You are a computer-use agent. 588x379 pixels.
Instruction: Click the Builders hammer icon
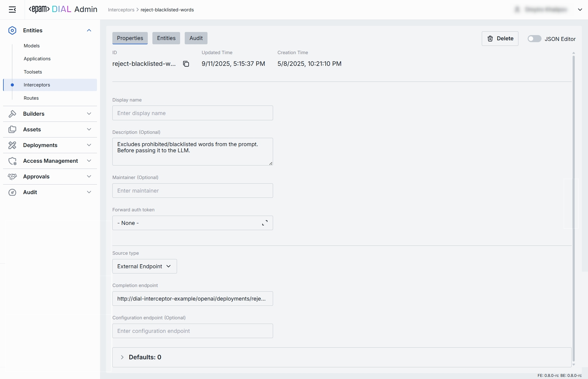(x=12, y=114)
